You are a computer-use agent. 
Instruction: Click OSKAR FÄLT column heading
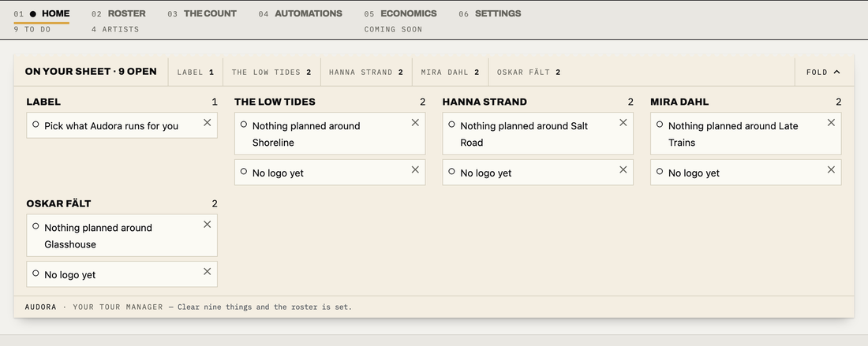[x=58, y=203]
